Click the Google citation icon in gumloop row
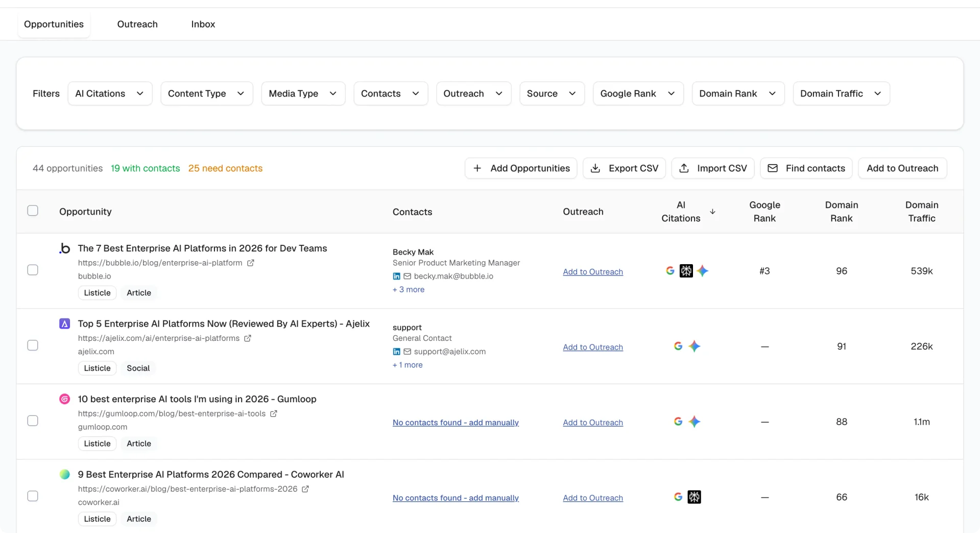Screen dimensions: 980x533 coord(678,422)
